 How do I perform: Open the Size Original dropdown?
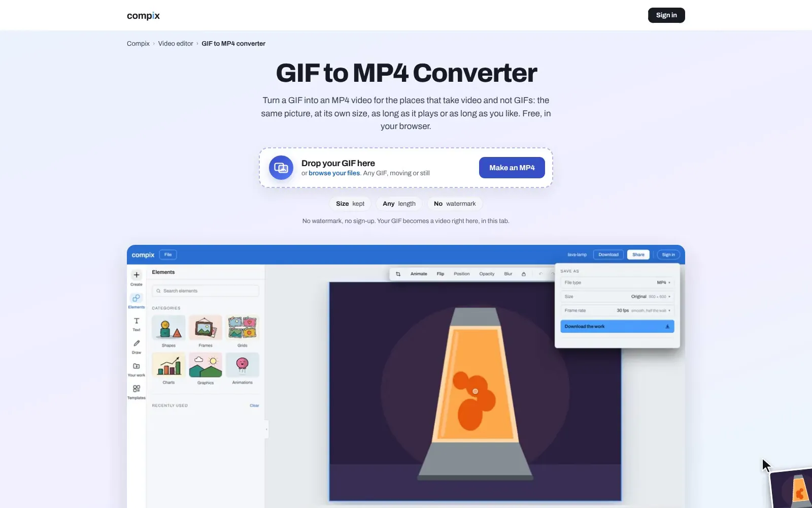[x=617, y=296]
